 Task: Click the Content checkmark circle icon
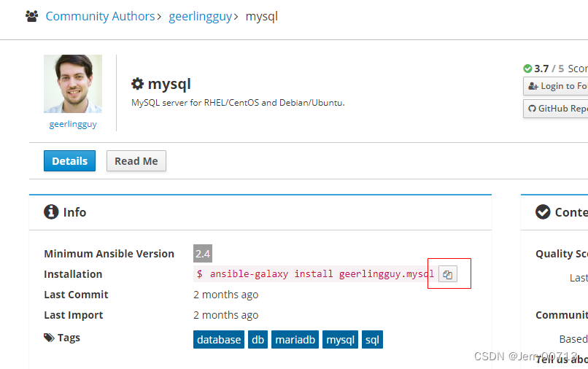point(543,212)
